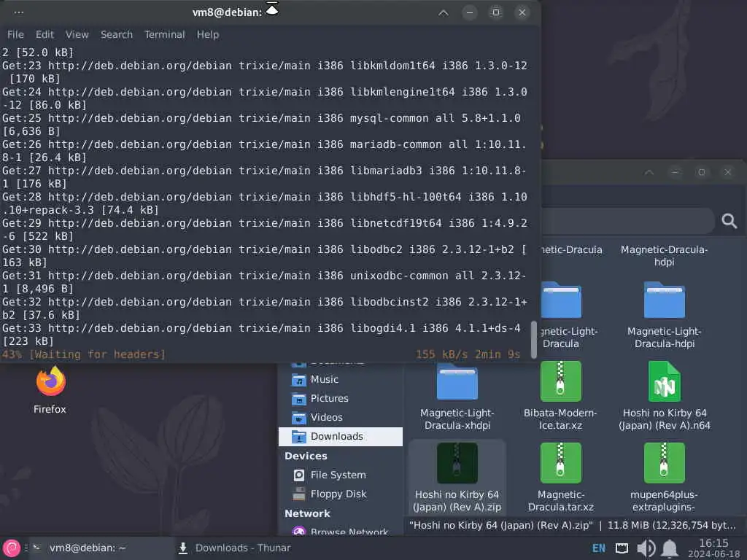Open the notifications bell icon

670,548
